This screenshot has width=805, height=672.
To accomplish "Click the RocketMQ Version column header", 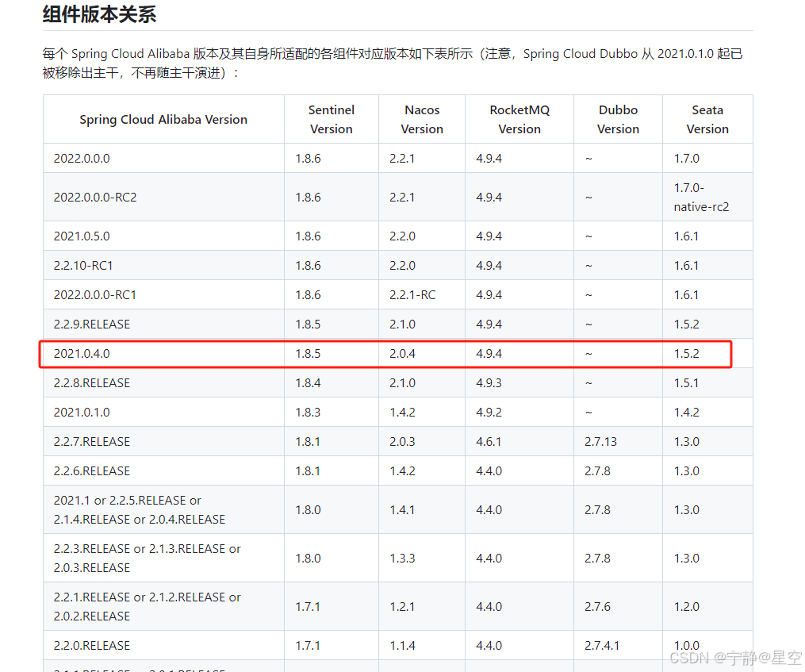I will coord(519,119).
